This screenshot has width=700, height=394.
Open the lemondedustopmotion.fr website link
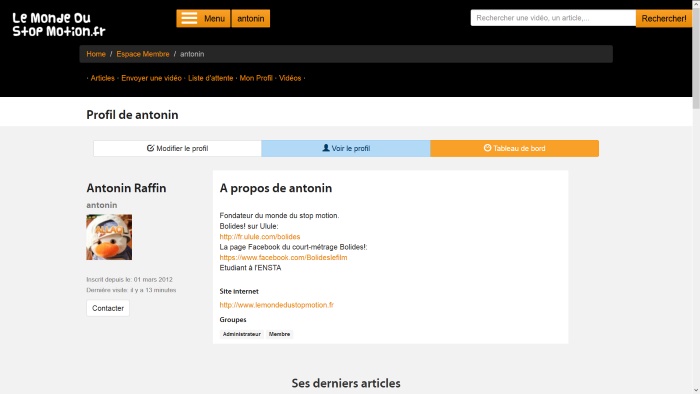(276, 305)
